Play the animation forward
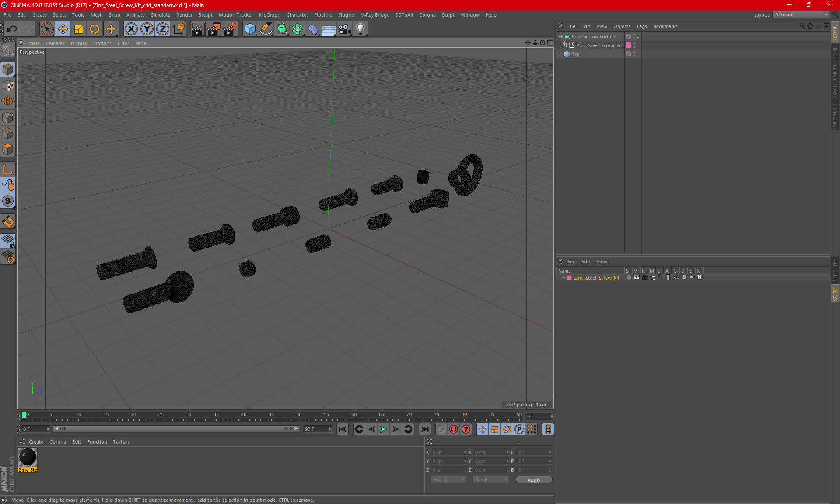This screenshot has height=504, width=840. pyautogui.click(x=383, y=429)
